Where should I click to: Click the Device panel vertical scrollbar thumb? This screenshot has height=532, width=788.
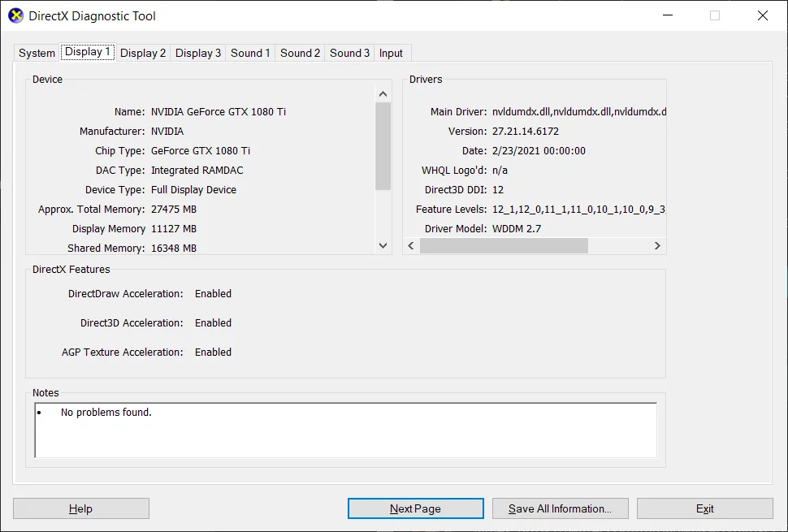coord(383,146)
